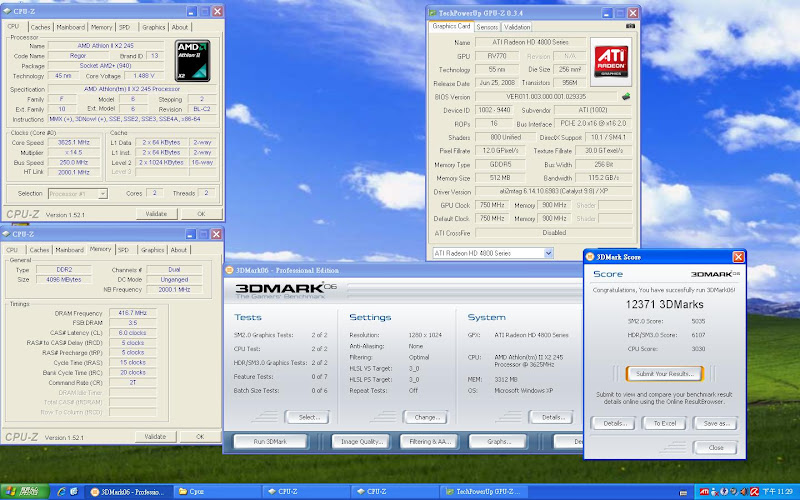Click the BIOS save icon beside BIOS Version
Screen dimensions: 800x500
tap(626, 96)
